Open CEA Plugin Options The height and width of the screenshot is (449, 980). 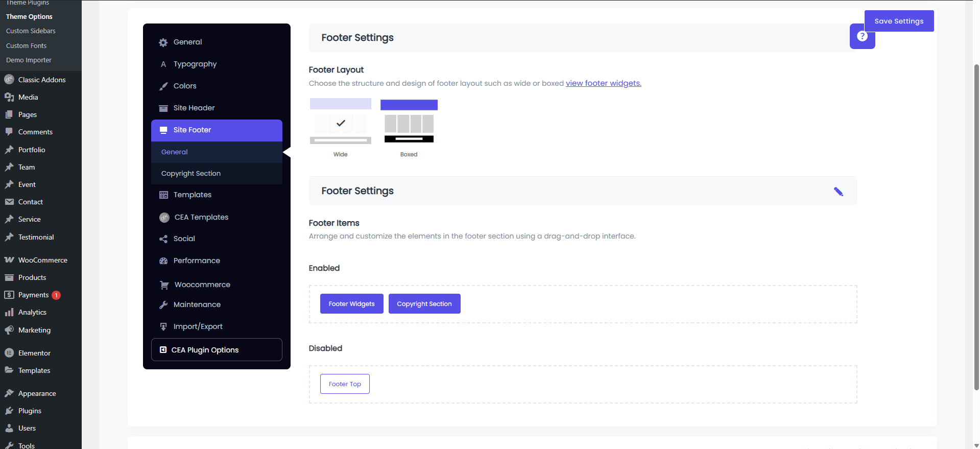pyautogui.click(x=217, y=350)
